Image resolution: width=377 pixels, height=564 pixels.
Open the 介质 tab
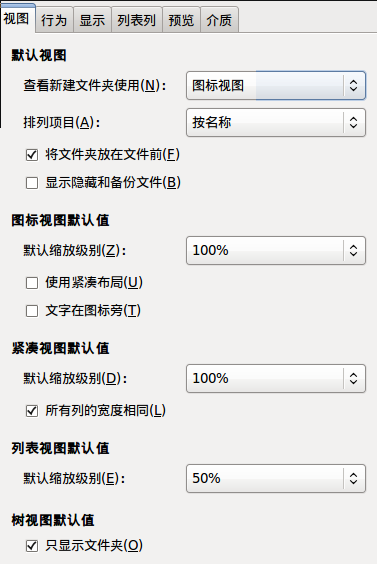click(x=219, y=20)
